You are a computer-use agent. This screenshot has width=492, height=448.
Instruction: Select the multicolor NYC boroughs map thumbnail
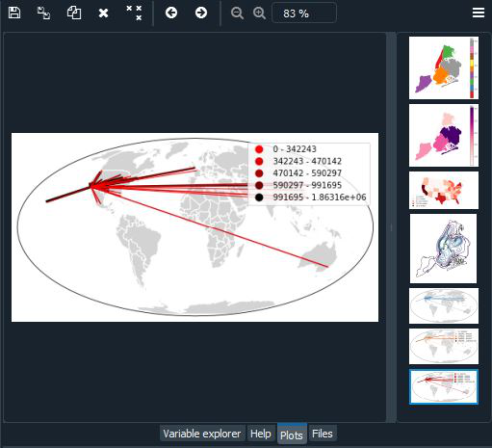444,67
